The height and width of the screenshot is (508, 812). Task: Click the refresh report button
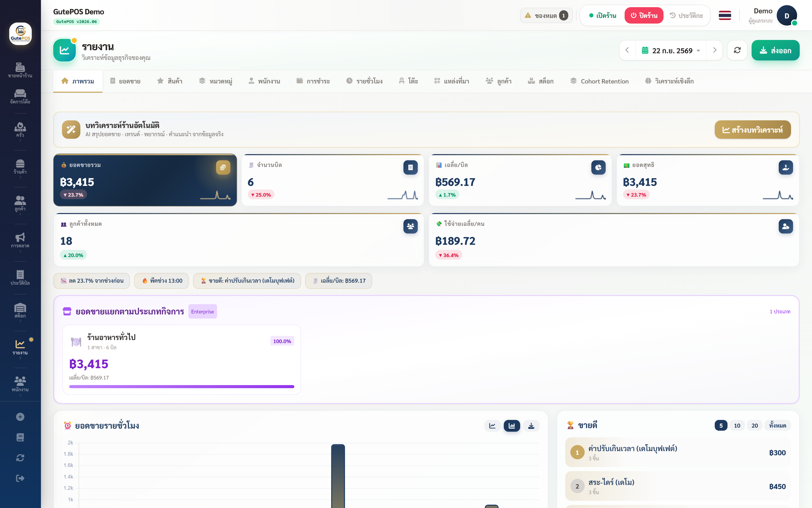point(737,50)
